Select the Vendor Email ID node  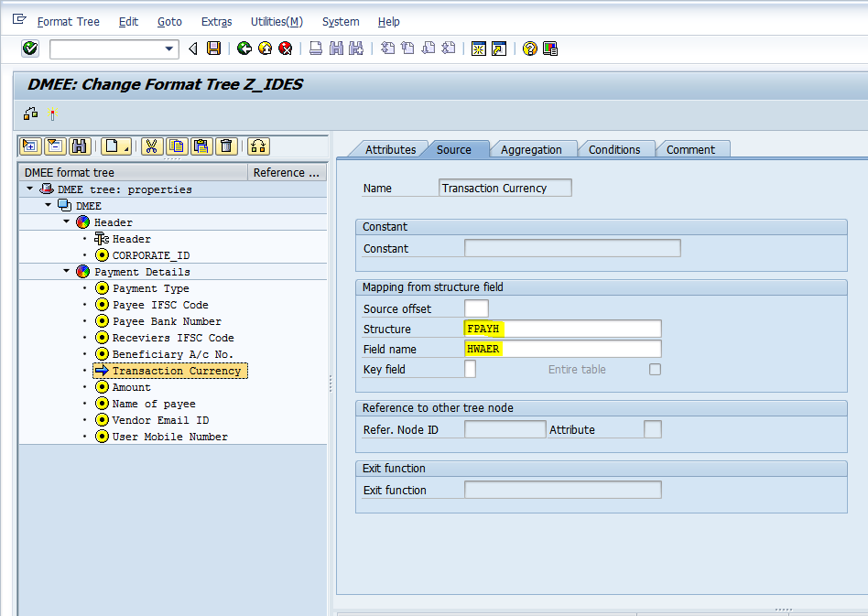point(160,420)
